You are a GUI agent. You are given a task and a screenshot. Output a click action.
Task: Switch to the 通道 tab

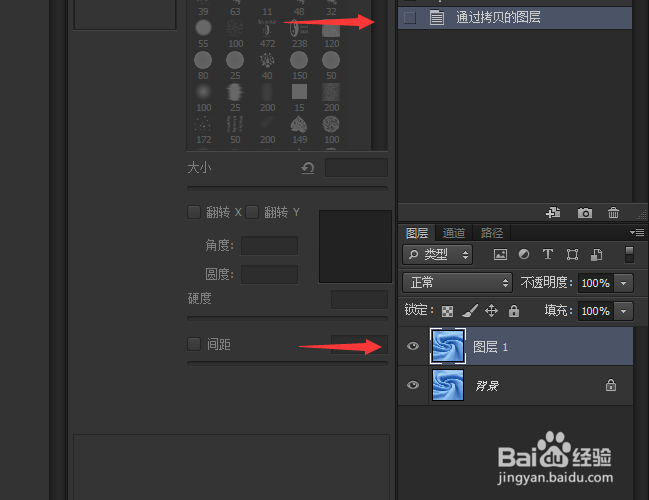(454, 233)
